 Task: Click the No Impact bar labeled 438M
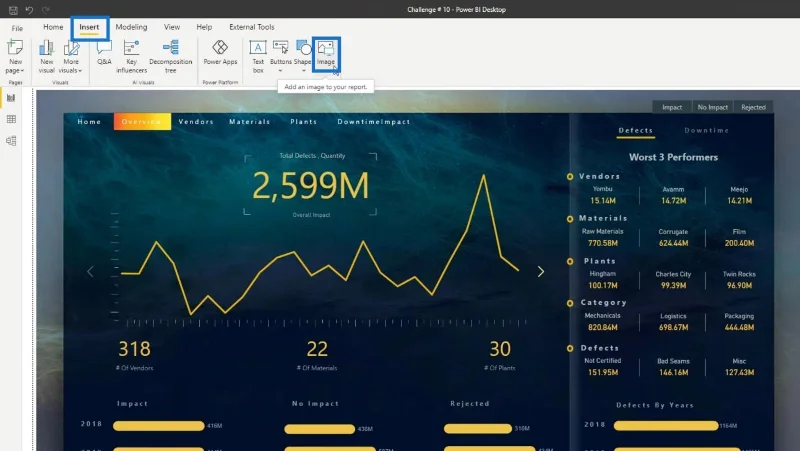point(319,429)
